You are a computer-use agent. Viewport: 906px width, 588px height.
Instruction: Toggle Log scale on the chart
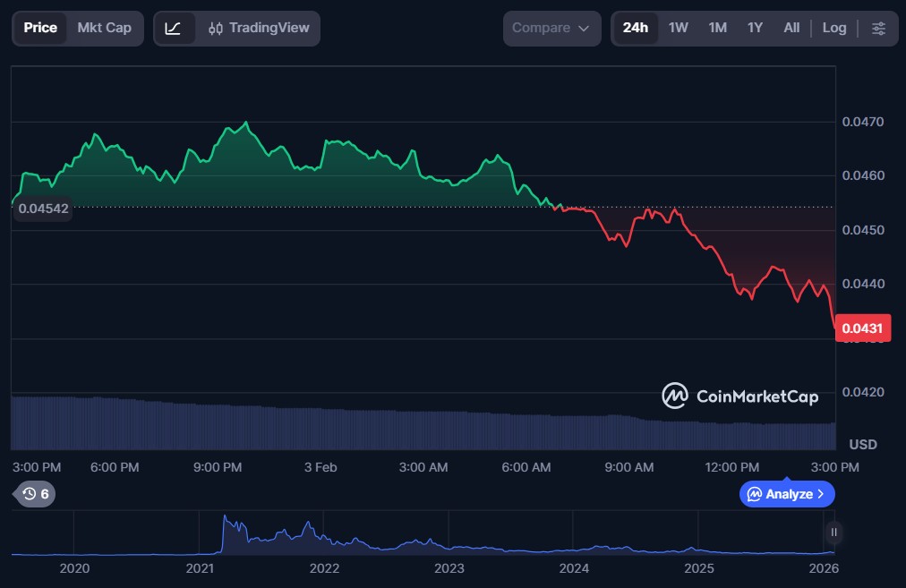pyautogui.click(x=833, y=29)
